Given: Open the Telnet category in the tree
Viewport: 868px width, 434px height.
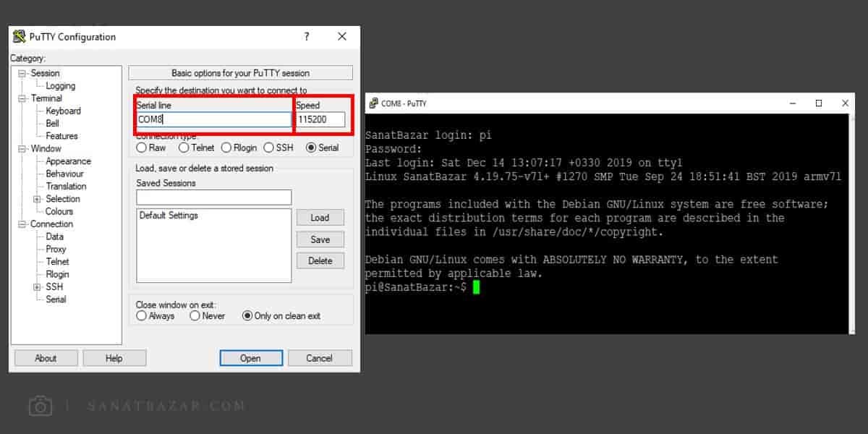Looking at the screenshot, I should point(58,262).
